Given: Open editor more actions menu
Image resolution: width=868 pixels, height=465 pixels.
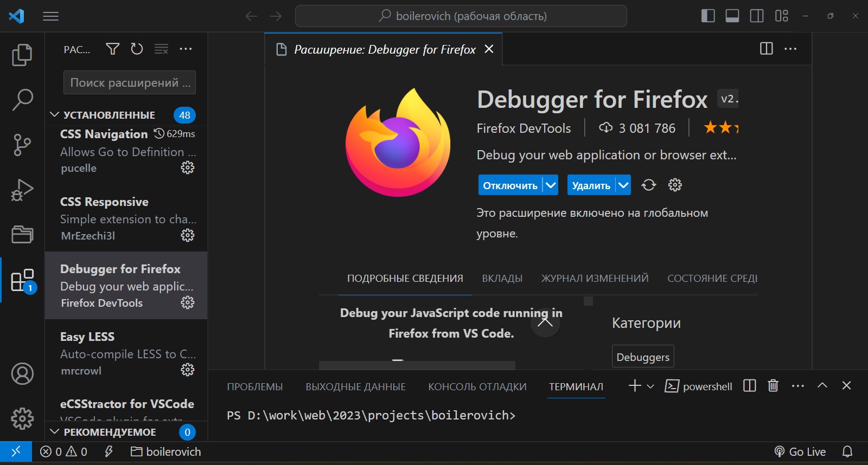Looking at the screenshot, I should click(790, 49).
